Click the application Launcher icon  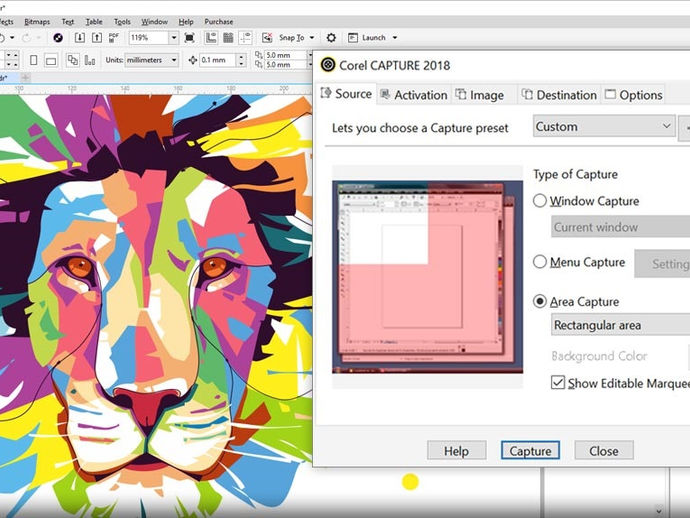point(352,38)
